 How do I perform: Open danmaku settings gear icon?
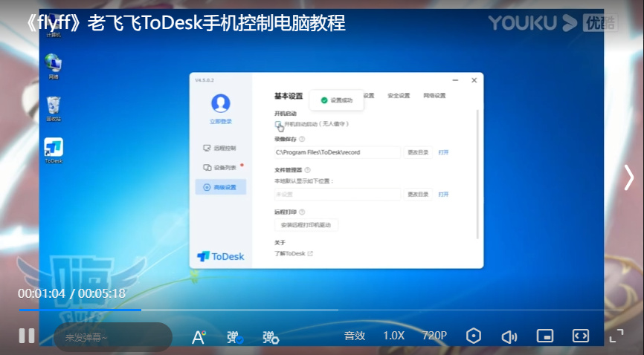[271, 337]
